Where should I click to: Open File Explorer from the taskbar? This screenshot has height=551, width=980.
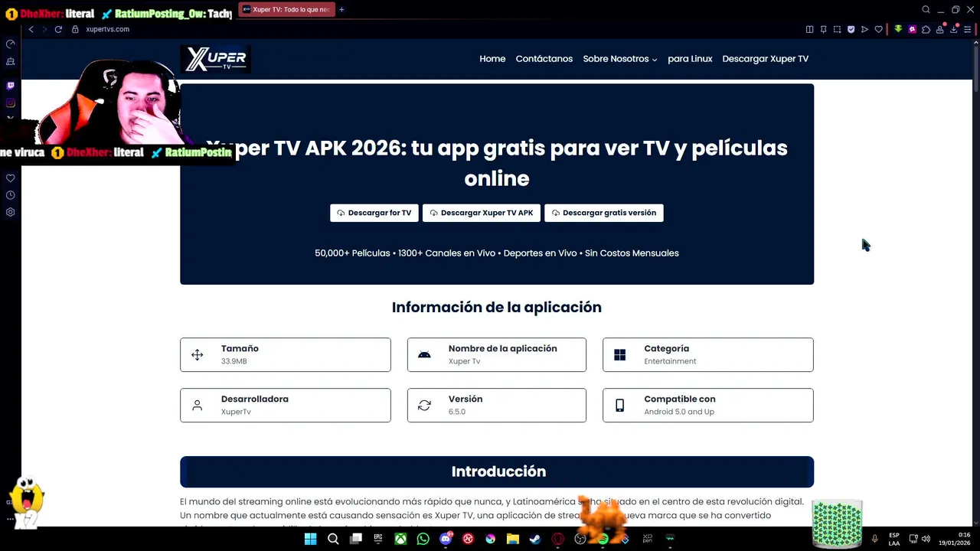coord(513,539)
